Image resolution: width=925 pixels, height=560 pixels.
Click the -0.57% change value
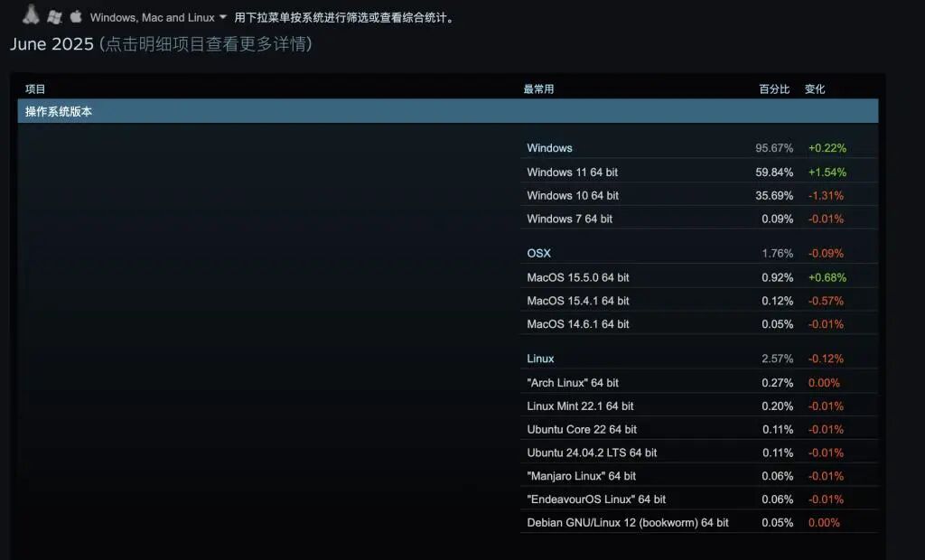pyautogui.click(x=826, y=301)
